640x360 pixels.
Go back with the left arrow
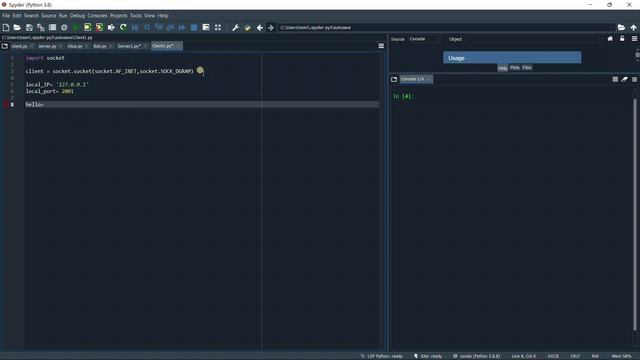(x=260, y=27)
